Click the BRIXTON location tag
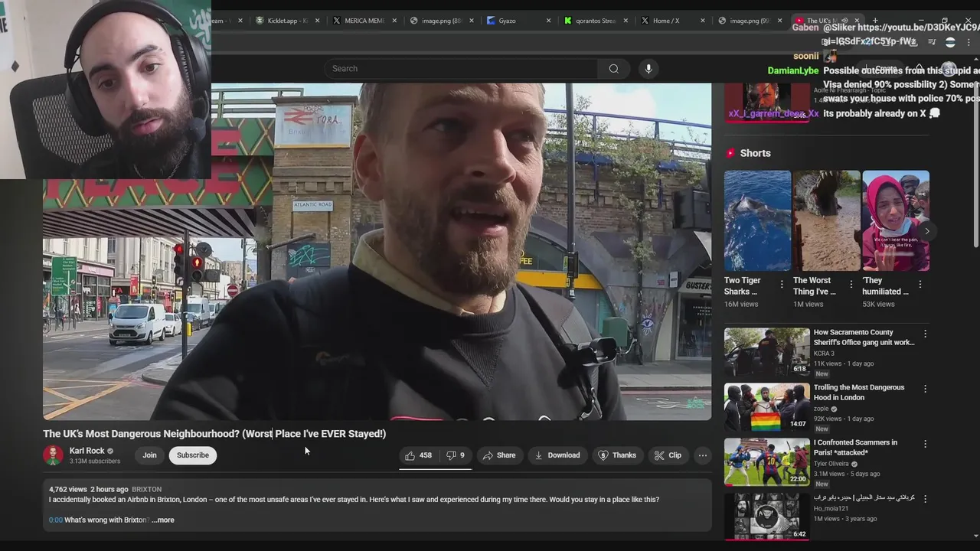980x551 pixels. (x=146, y=489)
